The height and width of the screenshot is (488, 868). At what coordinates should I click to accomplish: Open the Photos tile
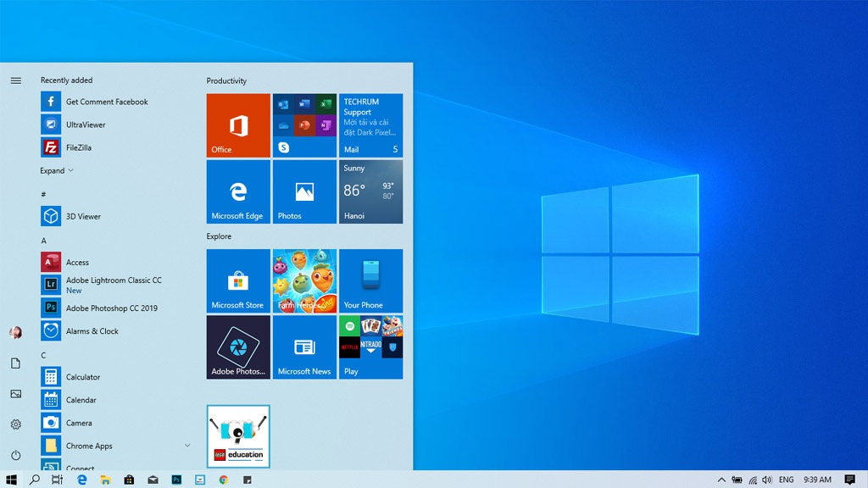tap(304, 192)
